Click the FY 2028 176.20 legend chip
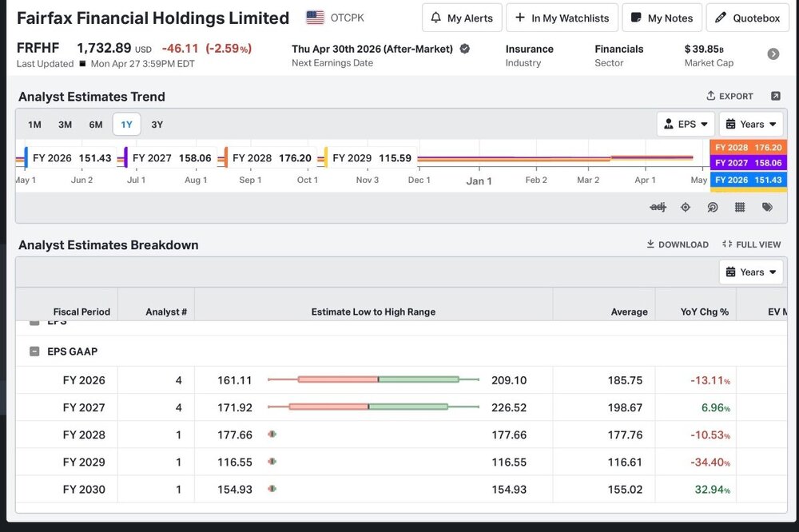 pos(269,158)
